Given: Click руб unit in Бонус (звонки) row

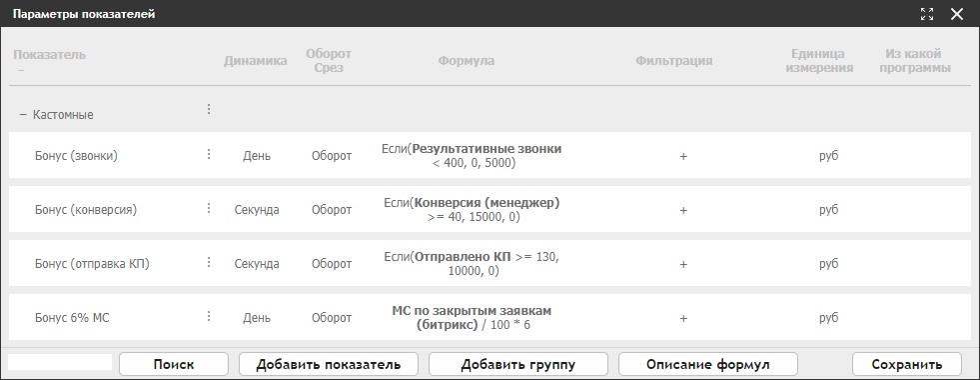Looking at the screenshot, I should tap(829, 157).
